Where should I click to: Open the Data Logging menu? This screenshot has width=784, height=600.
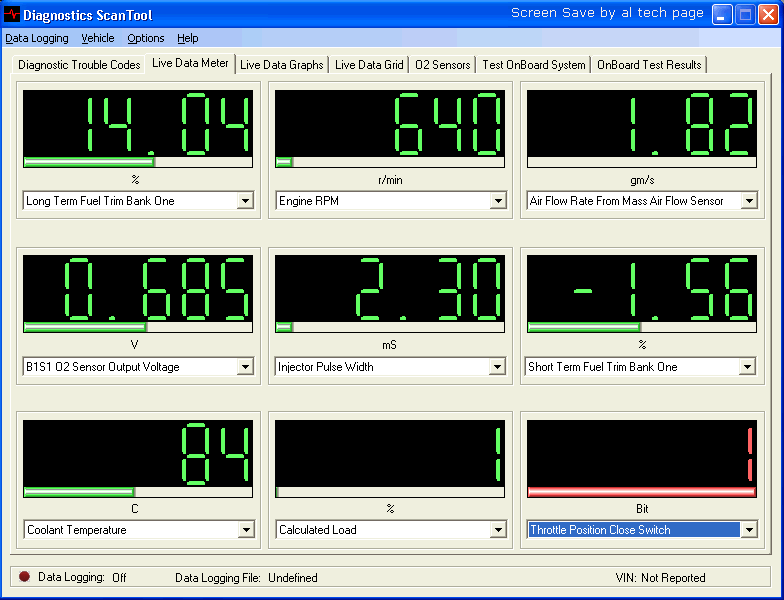tap(37, 38)
